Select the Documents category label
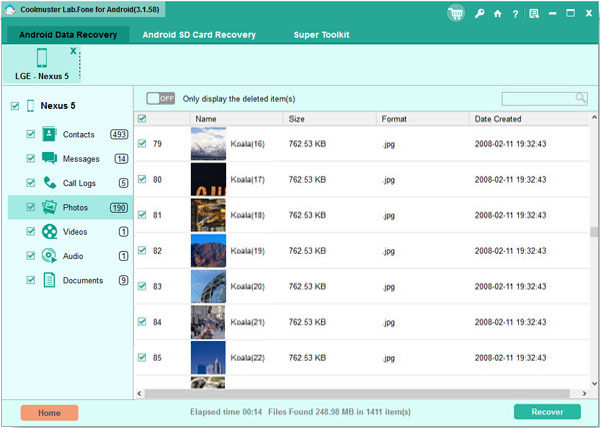600x428 pixels. [x=83, y=280]
